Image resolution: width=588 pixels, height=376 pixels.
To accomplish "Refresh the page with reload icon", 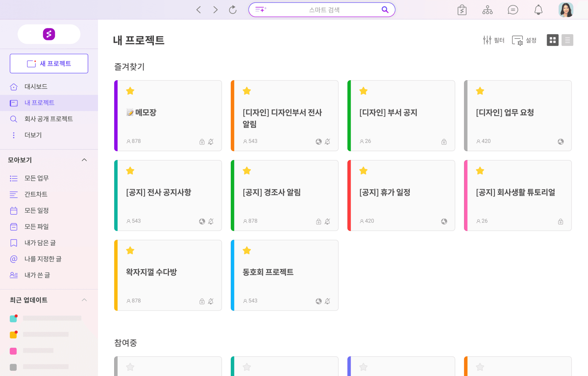I will click(x=233, y=10).
